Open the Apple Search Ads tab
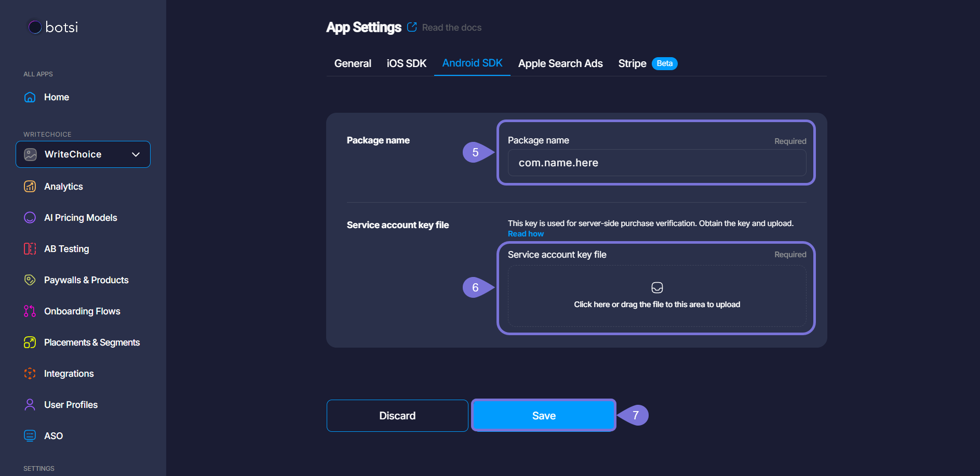980x476 pixels. click(560, 63)
